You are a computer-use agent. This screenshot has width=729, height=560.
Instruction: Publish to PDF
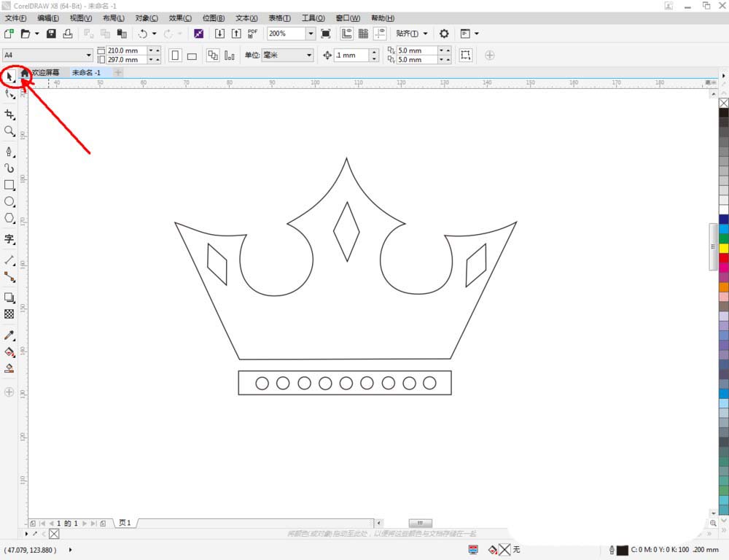tap(252, 34)
